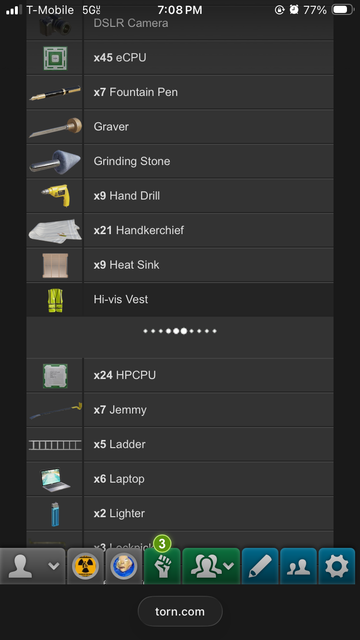Image resolution: width=360 pixels, height=640 pixels.
Task: Tap the Lighter item icon
Action: [x=55, y=514]
